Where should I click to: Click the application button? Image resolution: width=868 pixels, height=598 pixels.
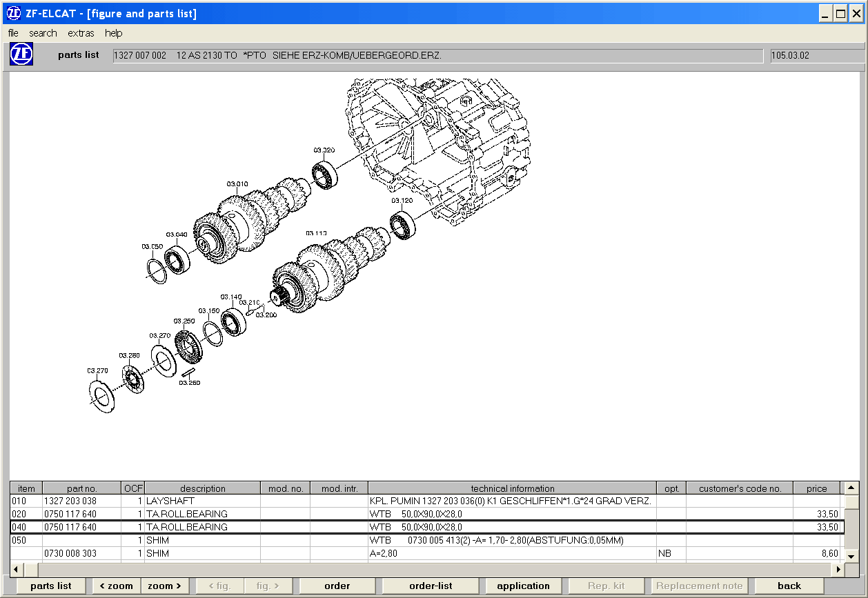(523, 586)
